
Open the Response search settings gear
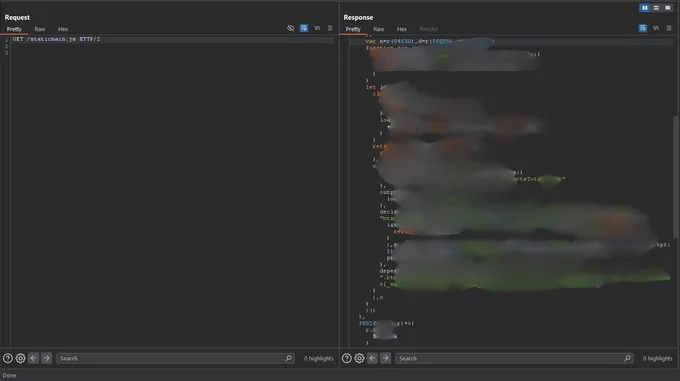pyautogui.click(x=360, y=358)
